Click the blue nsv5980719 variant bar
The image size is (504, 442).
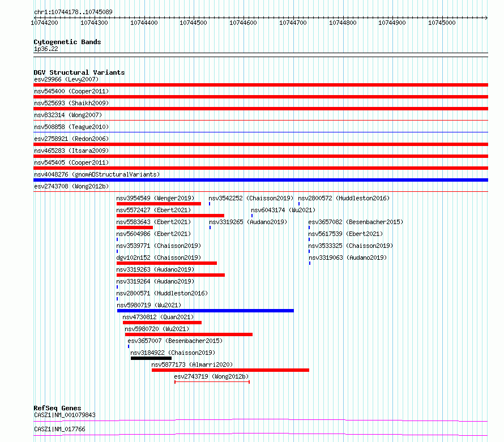(x=206, y=311)
